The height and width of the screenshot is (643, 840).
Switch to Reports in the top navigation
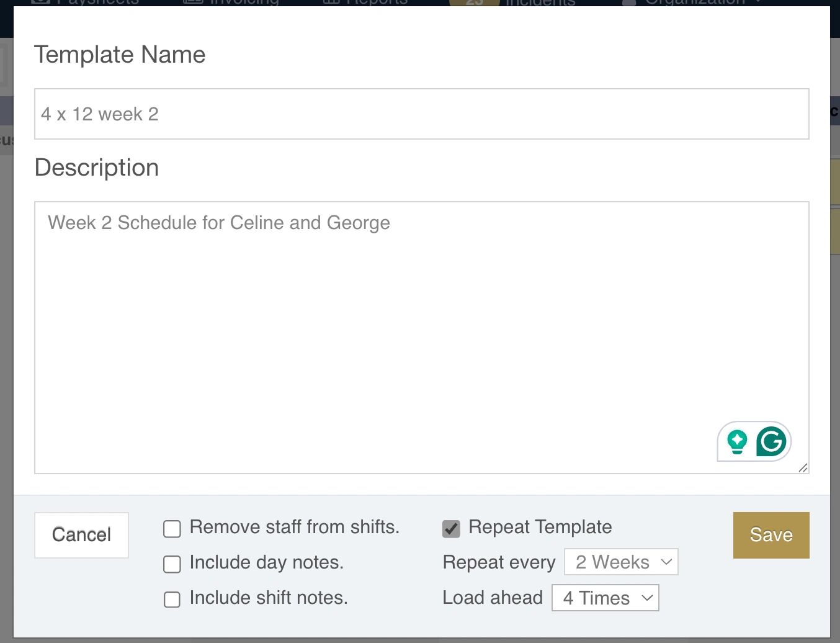point(377,2)
